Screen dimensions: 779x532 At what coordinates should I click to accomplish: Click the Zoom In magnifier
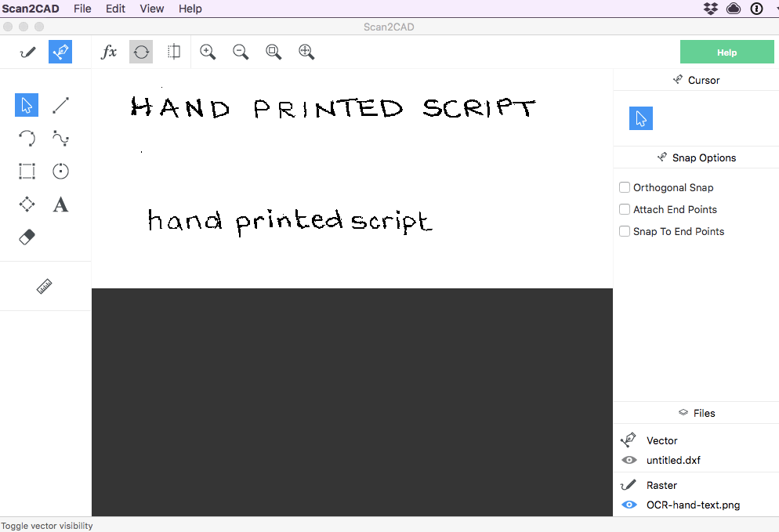(x=208, y=52)
